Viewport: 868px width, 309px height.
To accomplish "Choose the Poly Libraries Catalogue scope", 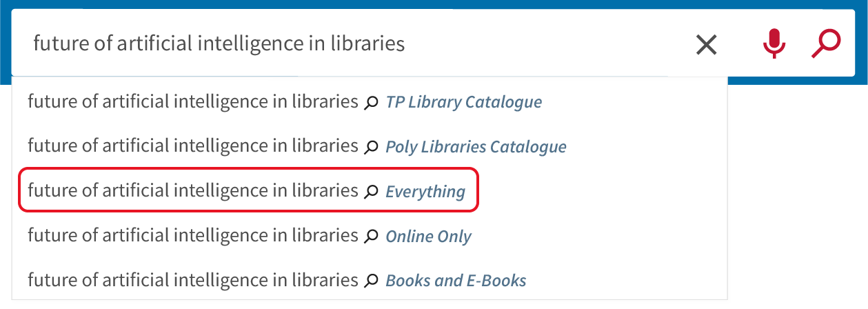I will 476,147.
